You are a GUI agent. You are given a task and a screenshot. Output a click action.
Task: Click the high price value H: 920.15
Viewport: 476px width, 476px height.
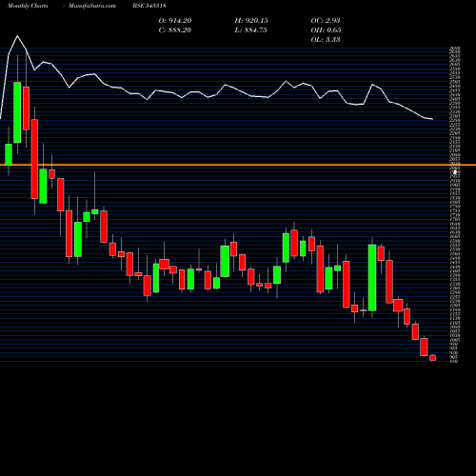pyautogui.click(x=251, y=21)
